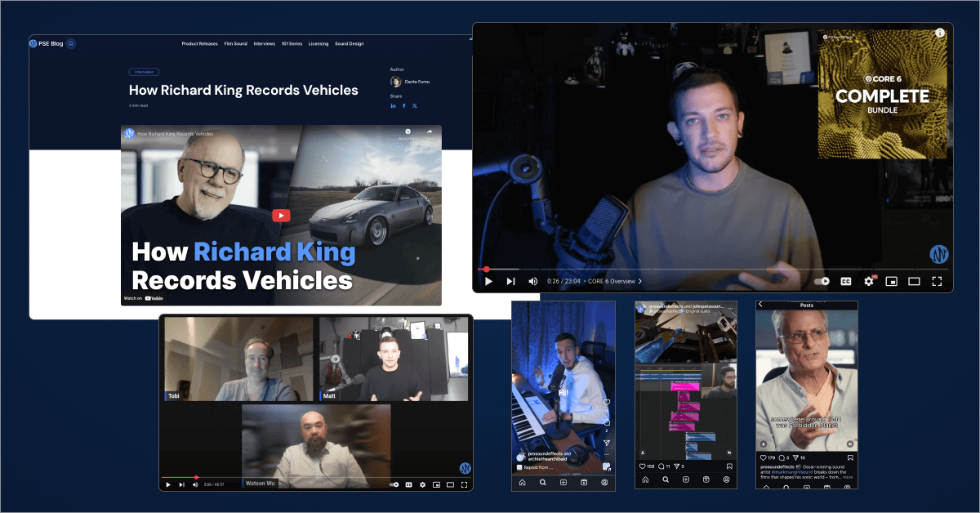Switch the CORE 6 video to miniplayer
Screen dimensions: 980x513
[x=892, y=281]
